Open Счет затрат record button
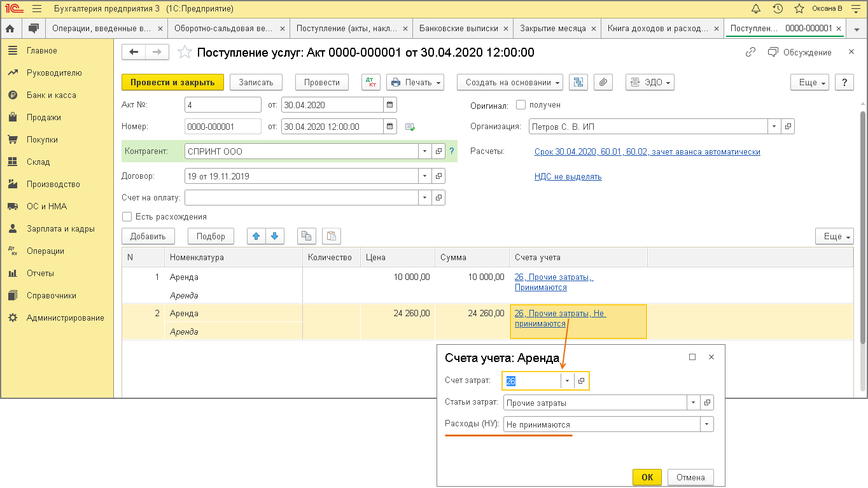The width and height of the screenshot is (868, 488). click(x=581, y=380)
